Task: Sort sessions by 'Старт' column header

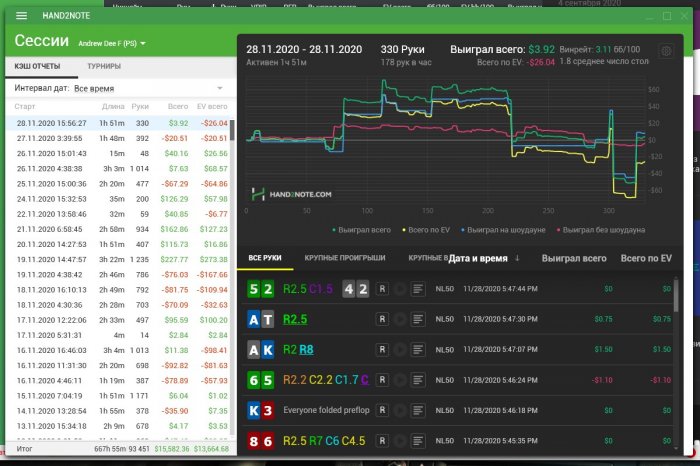Action: point(25,106)
